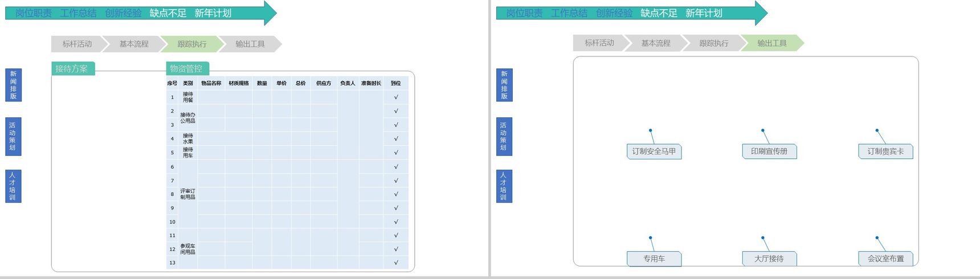Open the 接待方案 tab

(73, 69)
